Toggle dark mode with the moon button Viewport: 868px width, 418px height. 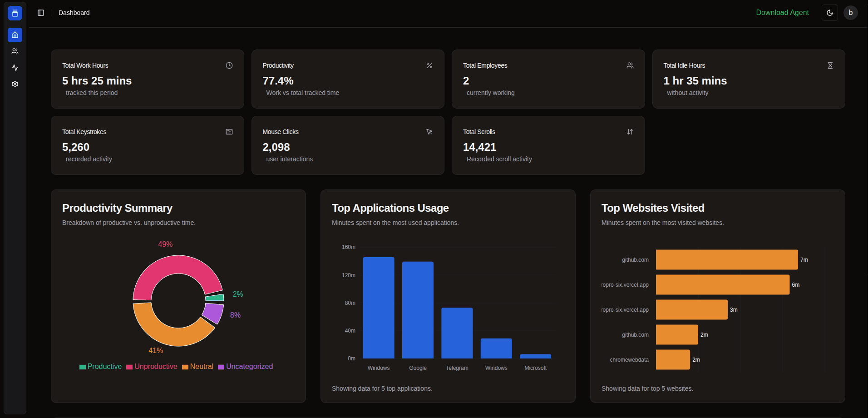(x=829, y=13)
